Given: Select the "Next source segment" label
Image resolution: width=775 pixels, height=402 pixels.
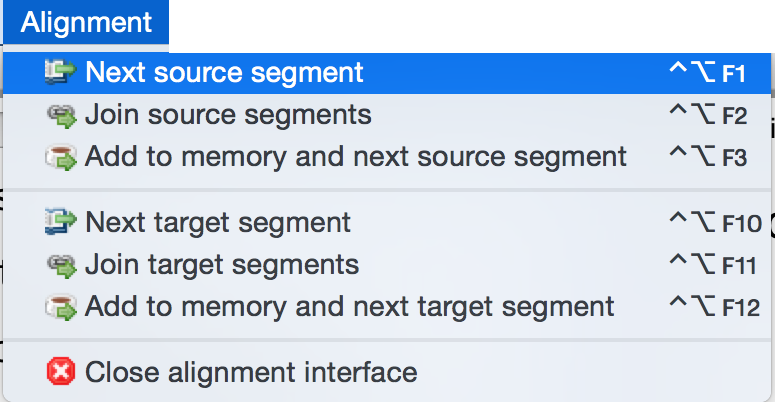Looking at the screenshot, I should (224, 73).
